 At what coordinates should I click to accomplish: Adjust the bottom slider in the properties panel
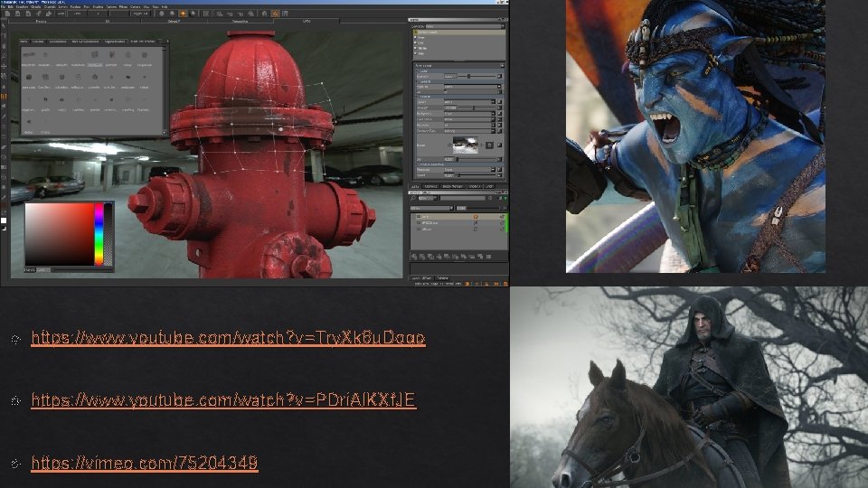point(477,175)
